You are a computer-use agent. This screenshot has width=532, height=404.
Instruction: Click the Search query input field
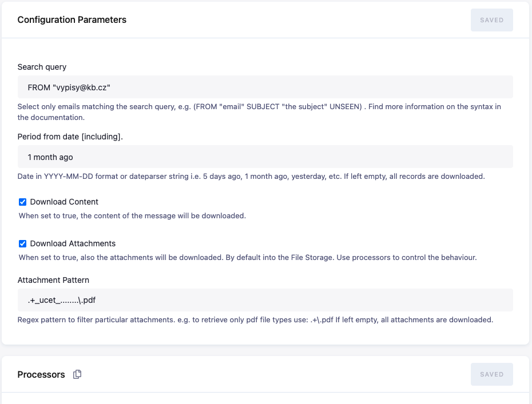click(x=265, y=87)
